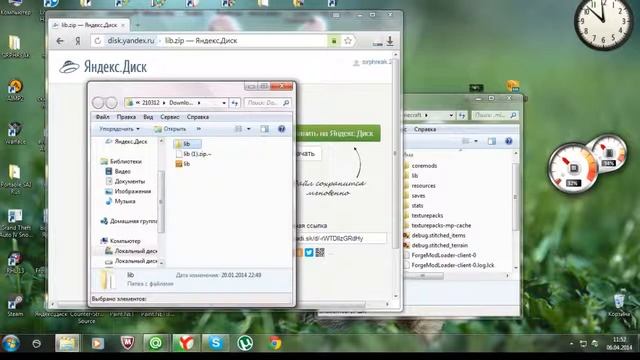Click the public link field on the Yandex page
Screen dimensions: 640x360
[341, 238]
